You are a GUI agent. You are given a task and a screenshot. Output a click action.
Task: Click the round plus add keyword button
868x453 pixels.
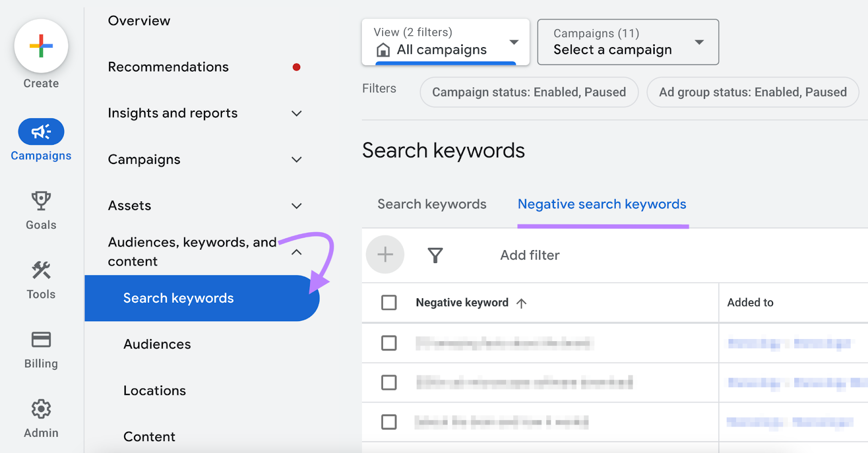pyautogui.click(x=385, y=254)
